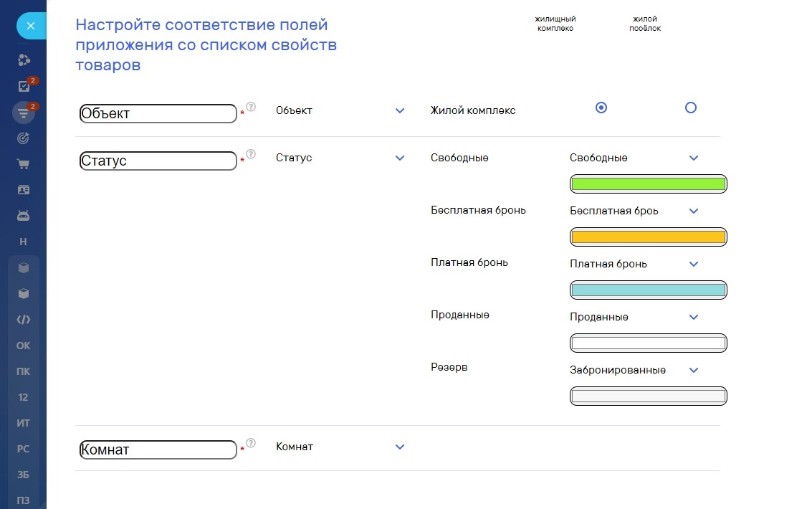Click the help icon next to Объект field
Screen dimensions: 812x509
tap(251, 107)
